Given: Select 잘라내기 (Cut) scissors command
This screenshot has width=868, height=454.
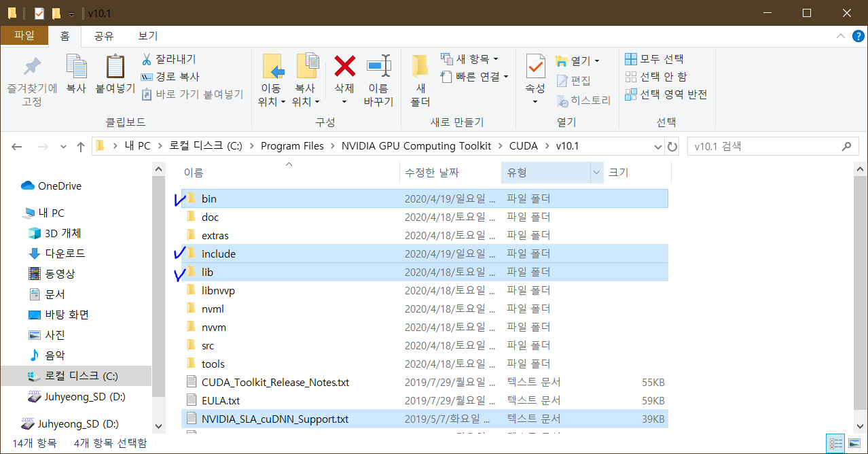Looking at the screenshot, I should (169, 59).
